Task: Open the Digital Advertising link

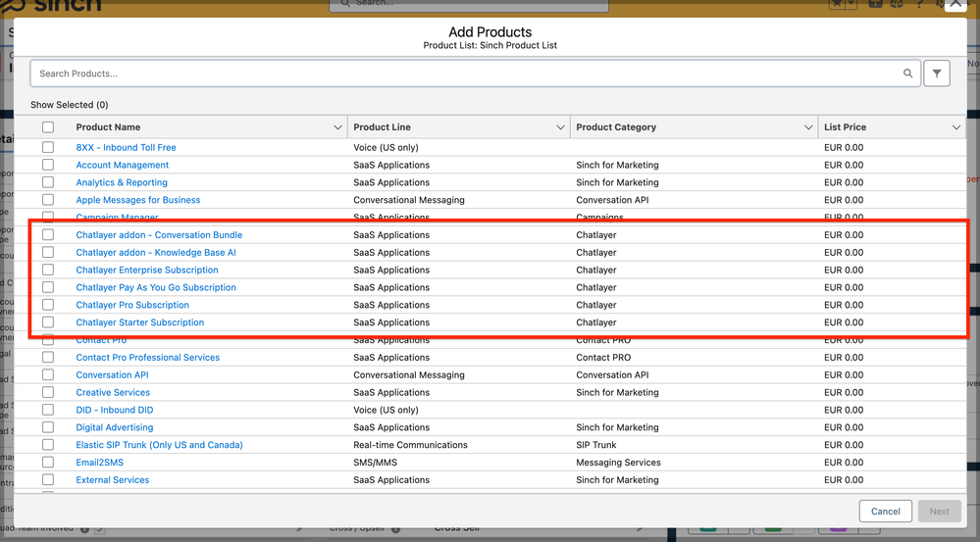Action: 115,427
